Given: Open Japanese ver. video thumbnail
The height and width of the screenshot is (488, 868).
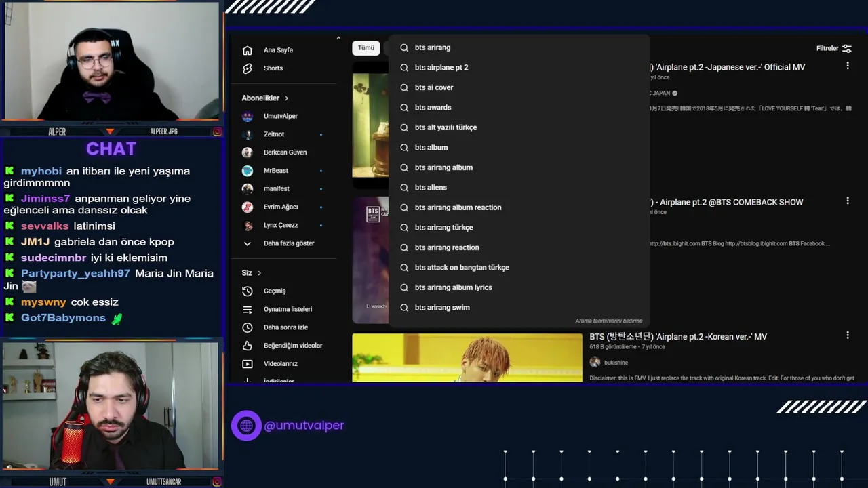Looking at the screenshot, I should 370,124.
